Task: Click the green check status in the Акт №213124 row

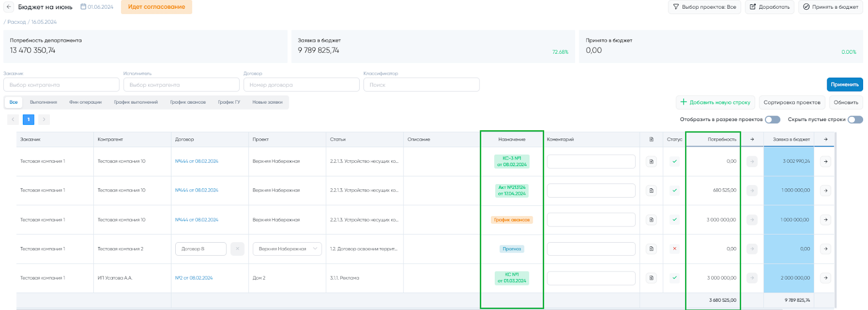Action: point(674,191)
